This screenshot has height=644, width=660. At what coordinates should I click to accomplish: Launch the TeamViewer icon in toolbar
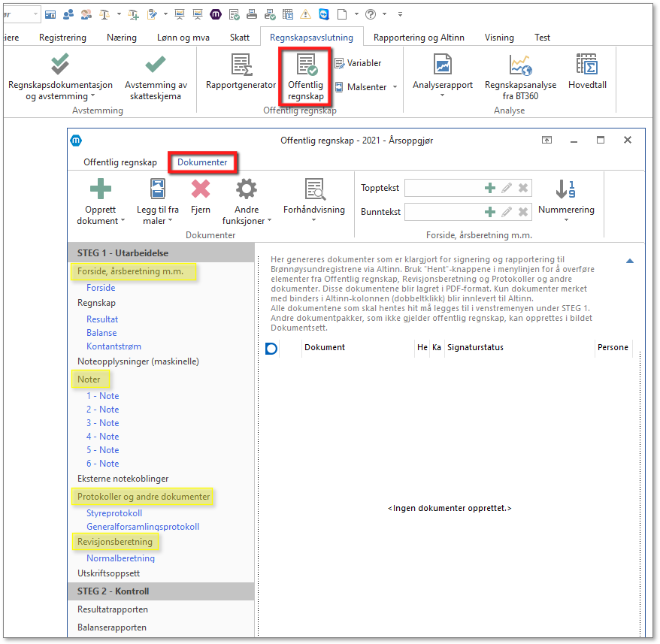[x=324, y=15]
